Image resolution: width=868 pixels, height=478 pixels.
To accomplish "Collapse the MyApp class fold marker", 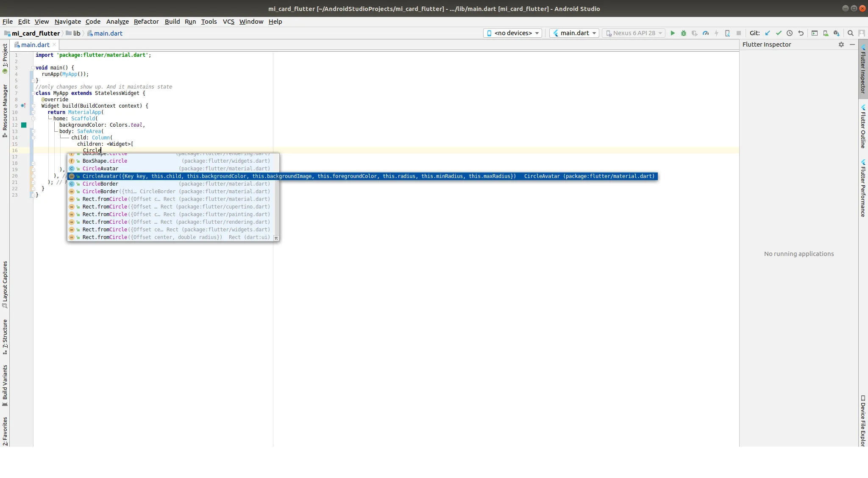I will [x=33, y=93].
